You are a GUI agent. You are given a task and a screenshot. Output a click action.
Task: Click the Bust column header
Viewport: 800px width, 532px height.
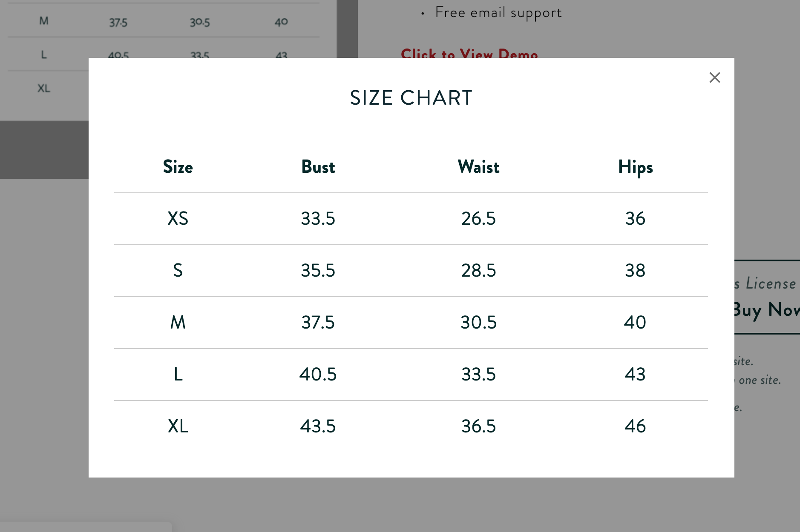(317, 167)
